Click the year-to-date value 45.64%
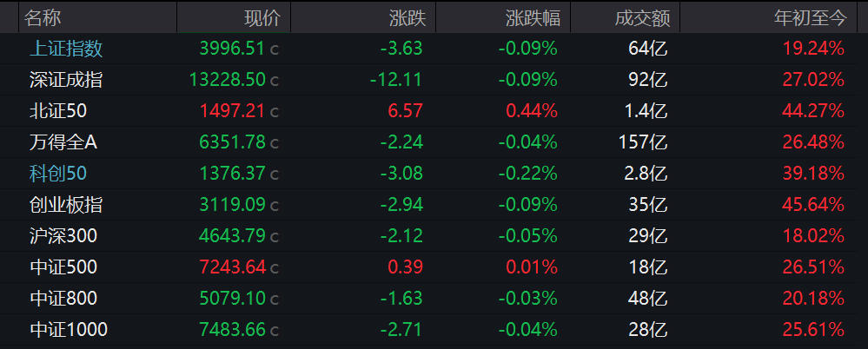The image size is (868, 349). [x=813, y=205]
